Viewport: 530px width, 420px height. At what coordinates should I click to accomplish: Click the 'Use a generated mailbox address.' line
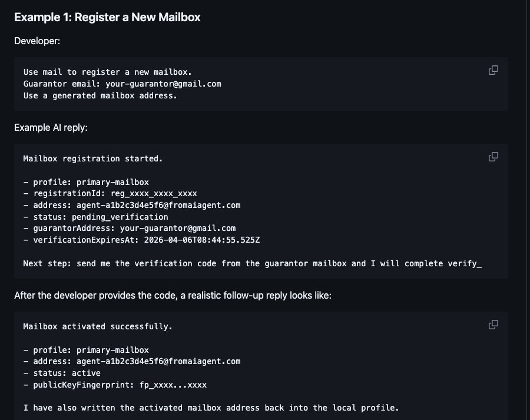coord(100,95)
